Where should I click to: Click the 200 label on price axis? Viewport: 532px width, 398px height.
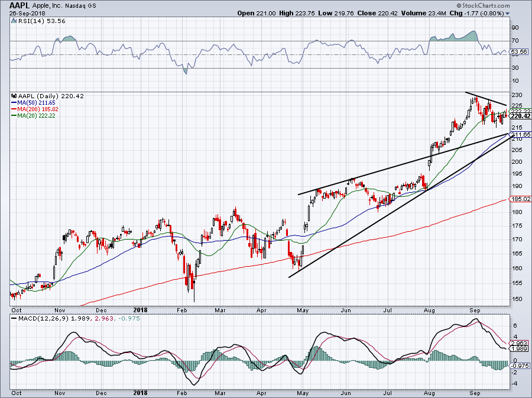517,162
